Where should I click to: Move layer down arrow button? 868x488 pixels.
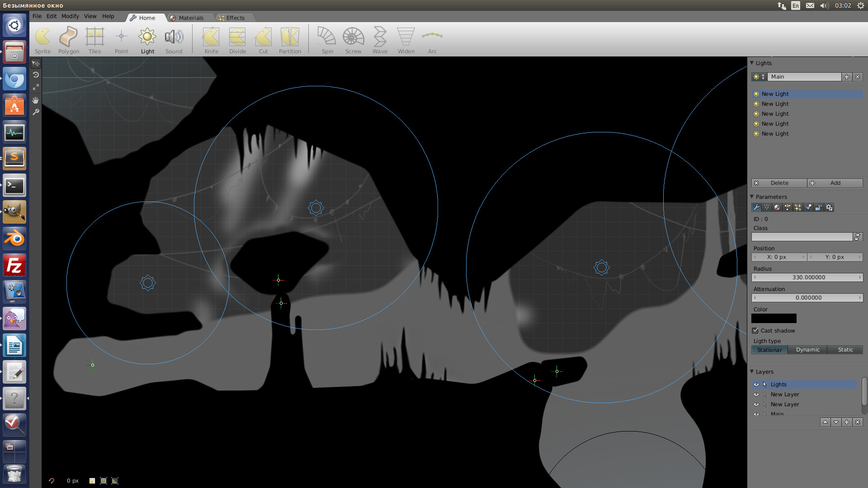click(x=836, y=422)
